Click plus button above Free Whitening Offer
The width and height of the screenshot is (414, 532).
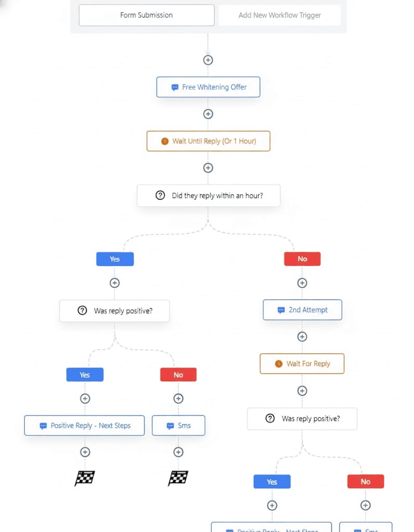(208, 60)
